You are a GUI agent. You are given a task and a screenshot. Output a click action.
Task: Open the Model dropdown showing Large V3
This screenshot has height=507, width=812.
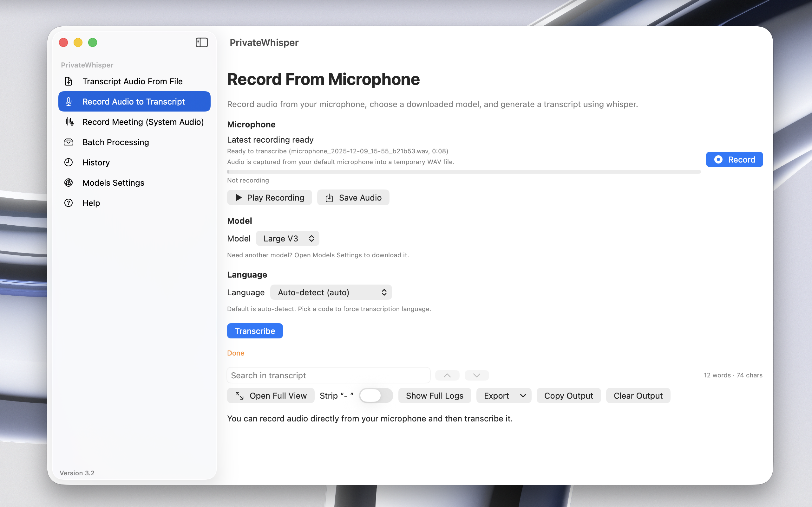point(288,238)
